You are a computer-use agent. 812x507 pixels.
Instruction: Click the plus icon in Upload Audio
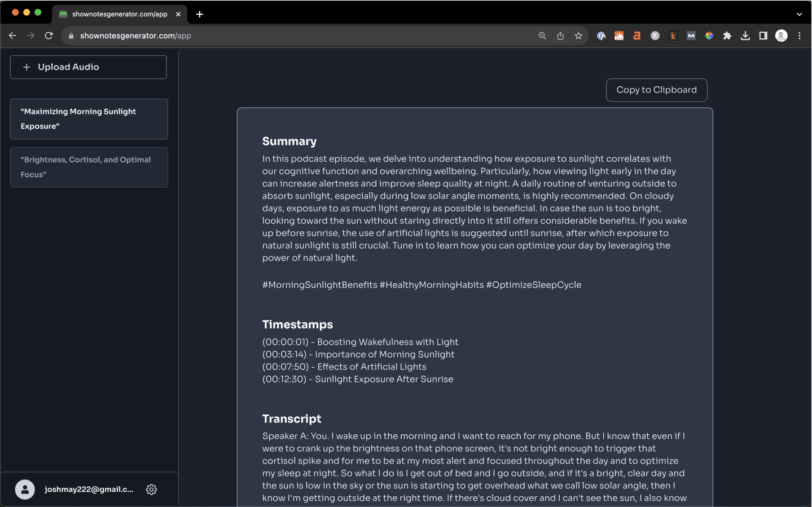coord(27,67)
